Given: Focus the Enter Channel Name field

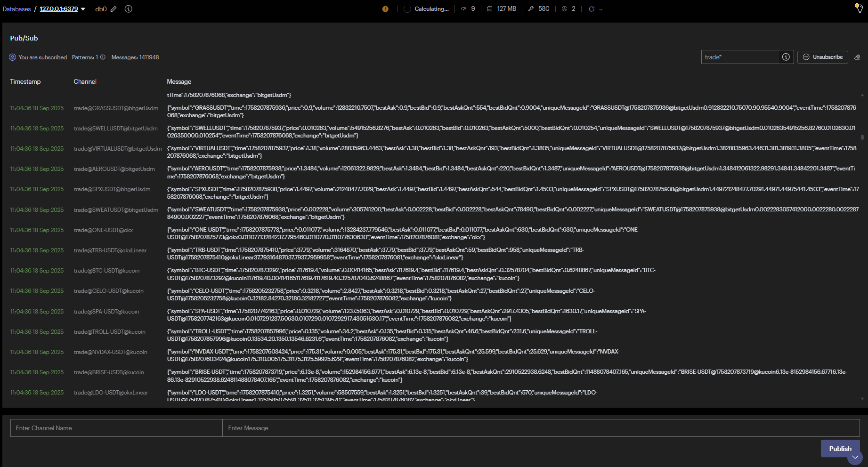Looking at the screenshot, I should [x=116, y=428].
